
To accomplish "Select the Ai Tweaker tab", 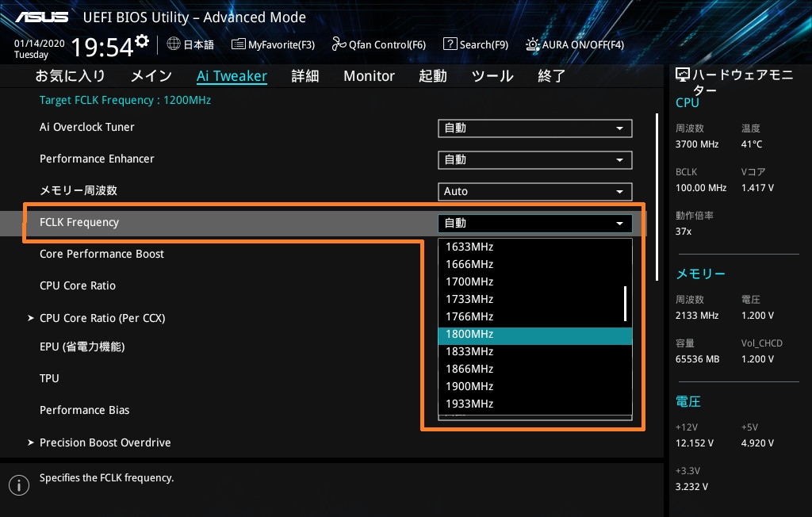I will (x=232, y=76).
